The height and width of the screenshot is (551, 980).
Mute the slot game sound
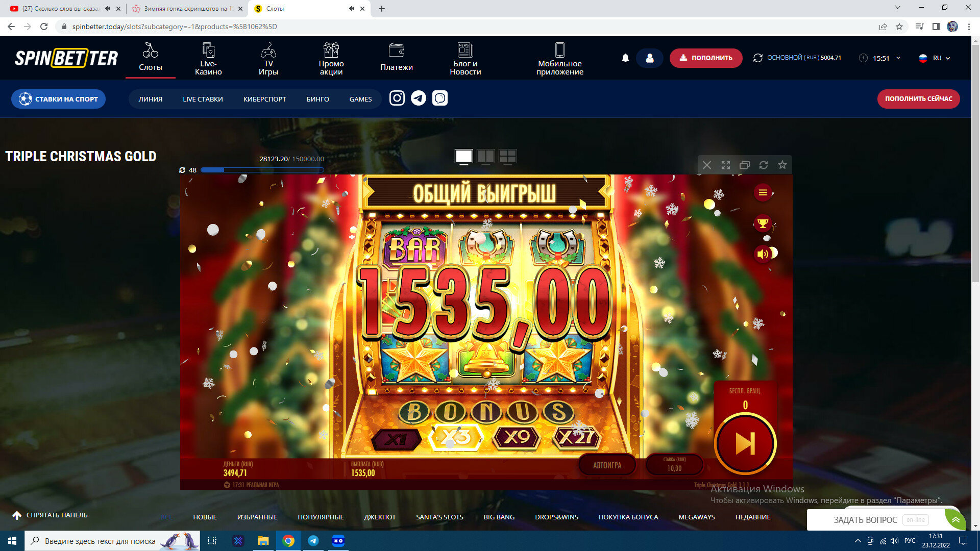[x=763, y=254]
